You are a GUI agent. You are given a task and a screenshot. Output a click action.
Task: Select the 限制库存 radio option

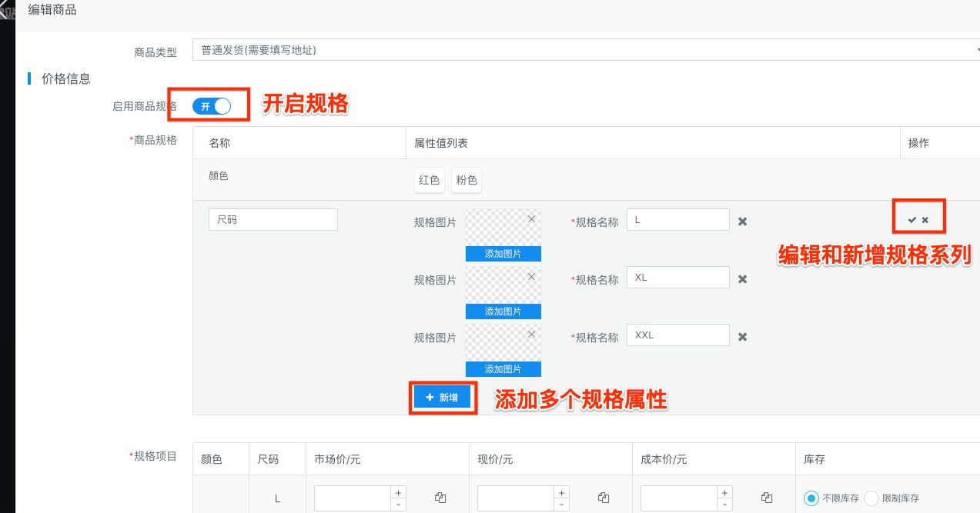click(871, 498)
